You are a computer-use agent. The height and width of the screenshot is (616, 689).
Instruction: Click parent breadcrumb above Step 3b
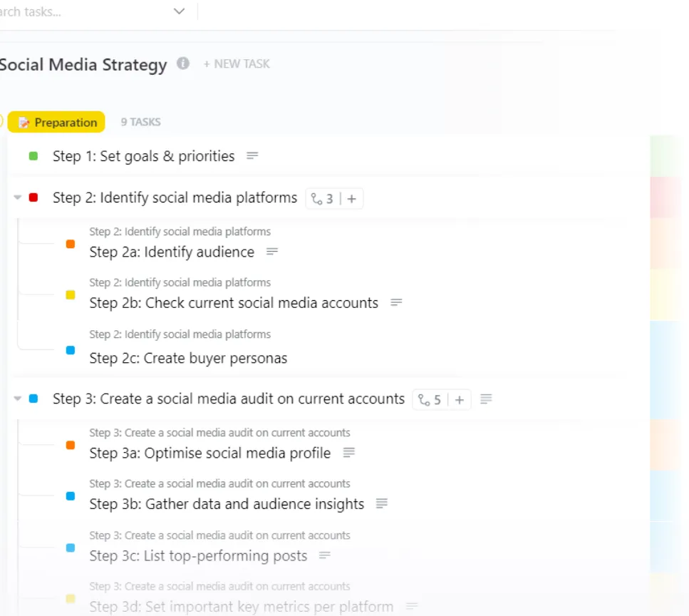(x=219, y=484)
